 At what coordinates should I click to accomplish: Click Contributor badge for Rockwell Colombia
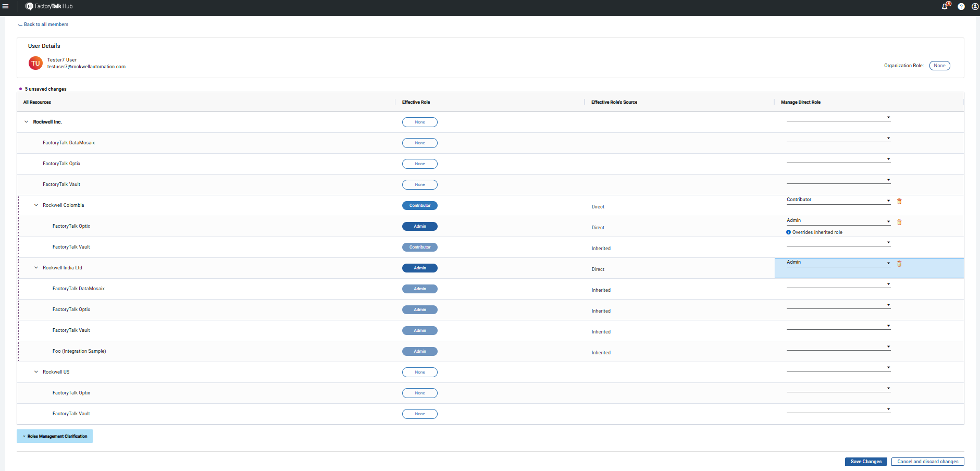pyautogui.click(x=420, y=205)
